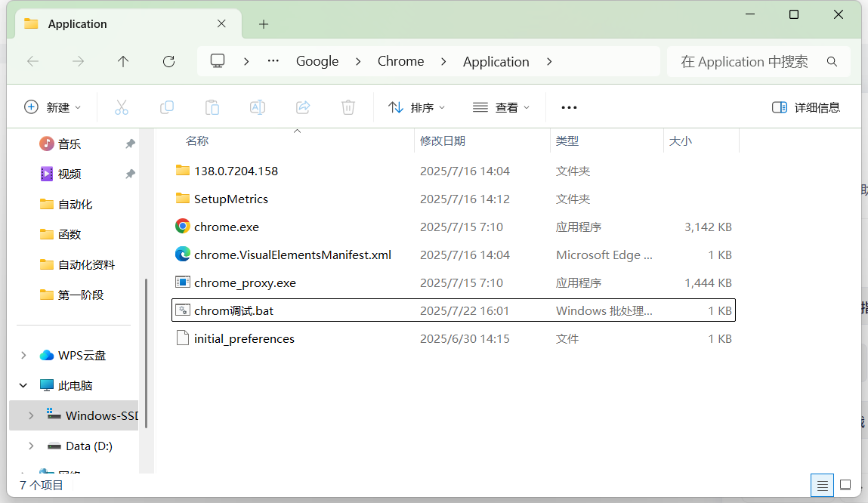
Task: Click the Up arrow navigation icon
Action: coord(122,61)
